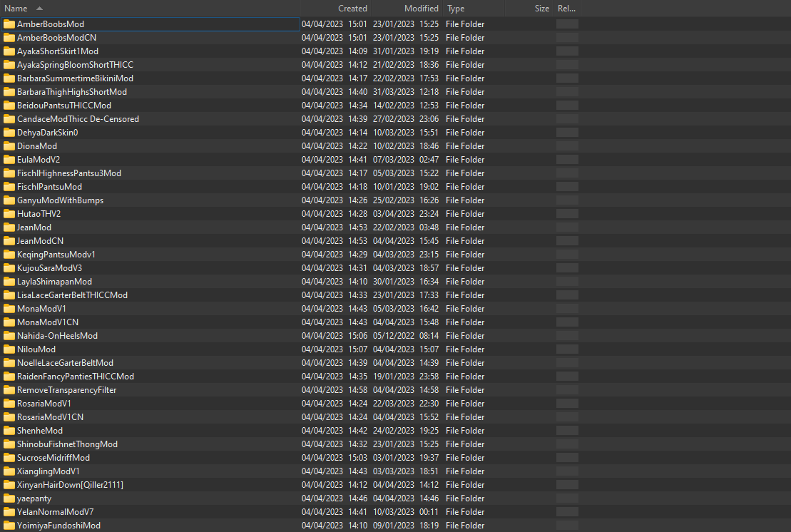Click the File Folder type of DionaMod

pyautogui.click(x=465, y=146)
